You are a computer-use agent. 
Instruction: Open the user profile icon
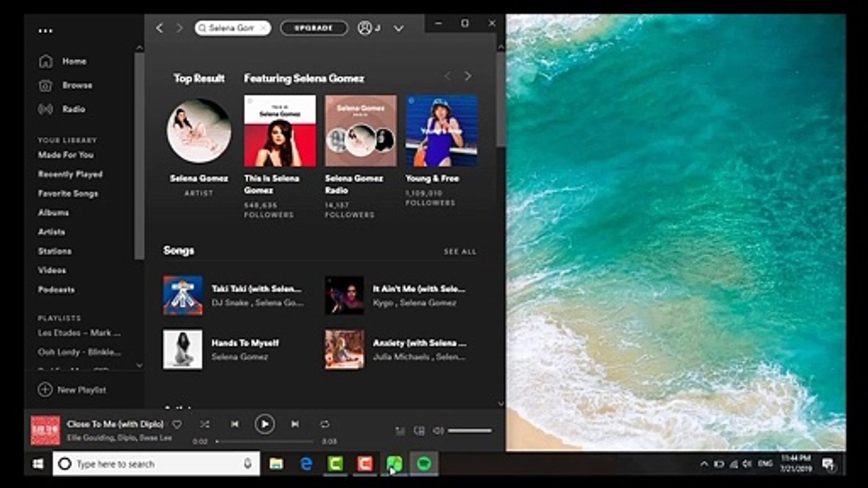(365, 28)
